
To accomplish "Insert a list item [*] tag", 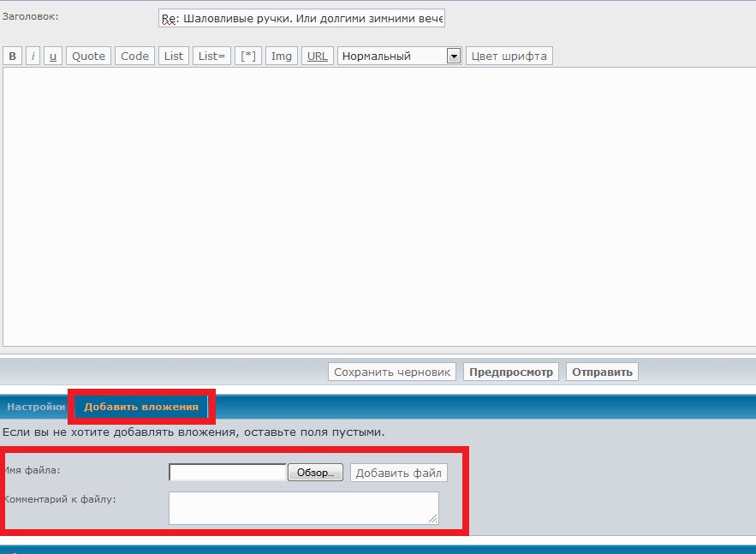I will [248, 57].
